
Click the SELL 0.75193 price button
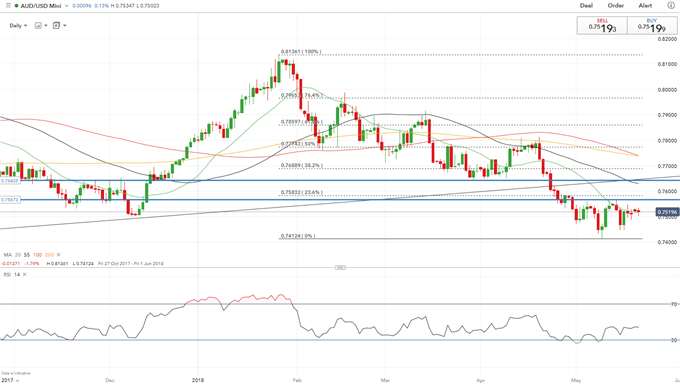tap(602, 26)
